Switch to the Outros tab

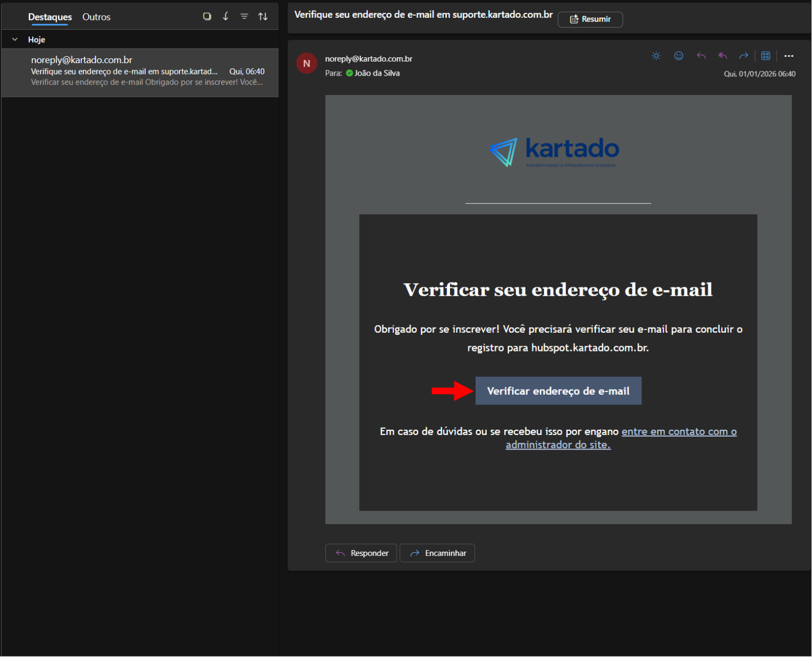click(96, 17)
